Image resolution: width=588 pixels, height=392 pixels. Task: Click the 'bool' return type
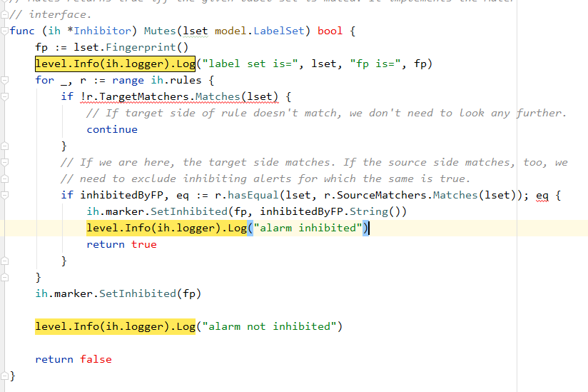click(x=330, y=31)
